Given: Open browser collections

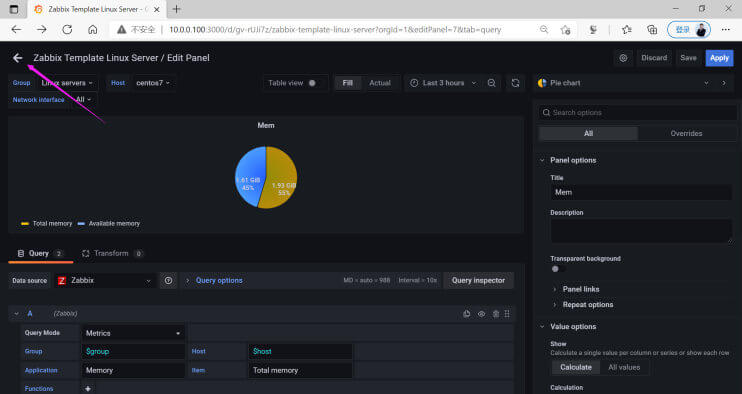Looking at the screenshot, I should [x=652, y=29].
